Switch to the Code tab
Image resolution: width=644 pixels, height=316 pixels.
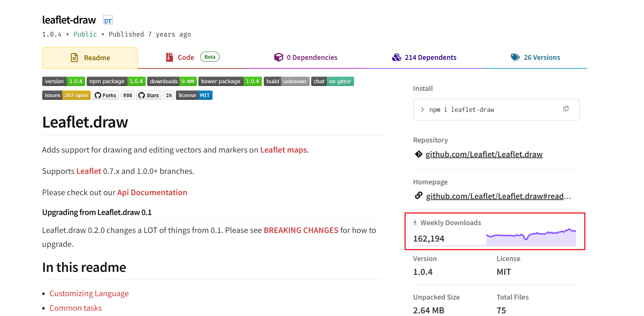(x=192, y=57)
